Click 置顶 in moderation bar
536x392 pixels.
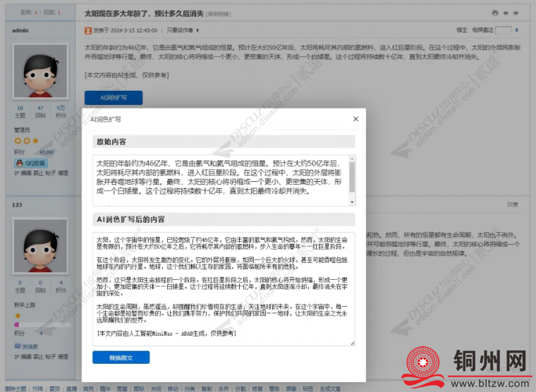tap(55, 388)
